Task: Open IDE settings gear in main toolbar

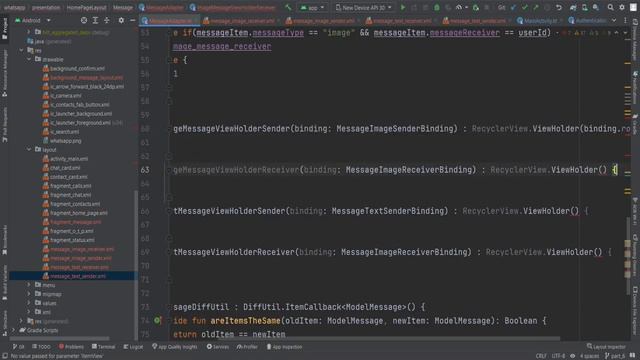Action: pyautogui.click(x=622, y=7)
